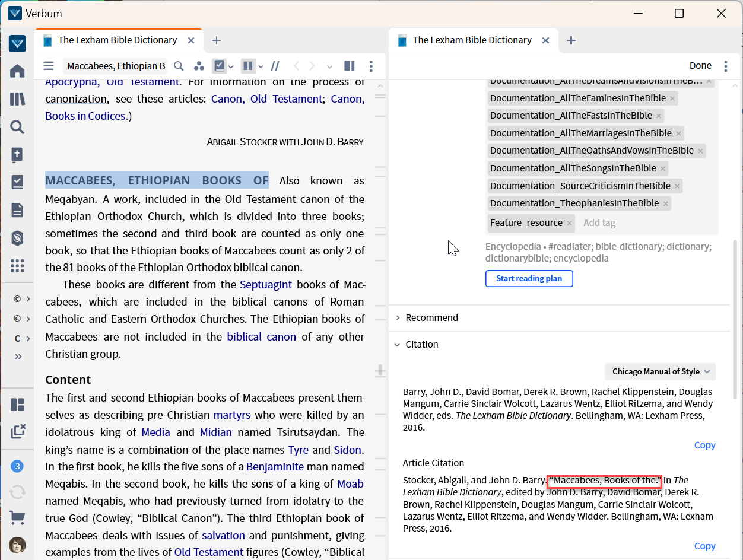Add a new tab in the left panel
Image resolution: width=743 pixels, height=560 pixels.
point(217,40)
